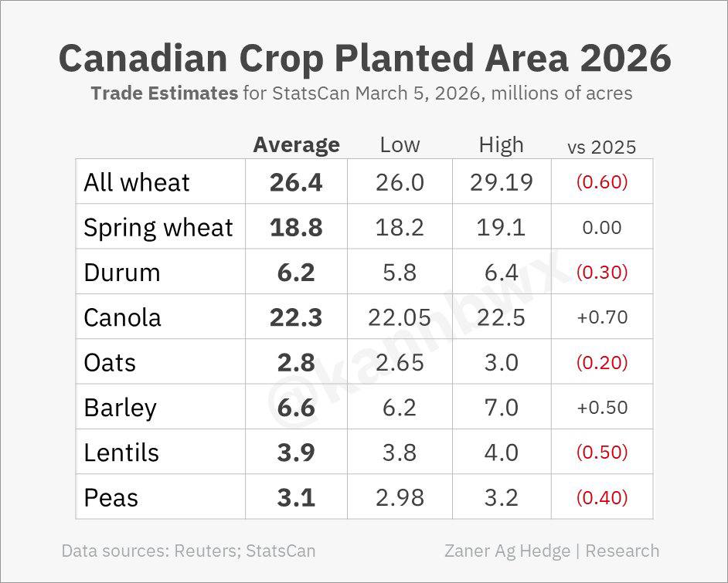
Task: Click the Lentils average value 3.9
Action: click(x=296, y=453)
